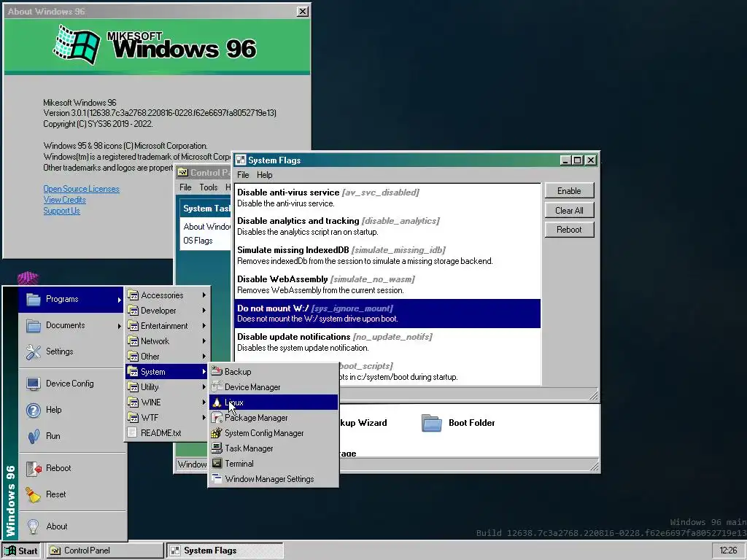Open the View Credits link

coord(64,200)
